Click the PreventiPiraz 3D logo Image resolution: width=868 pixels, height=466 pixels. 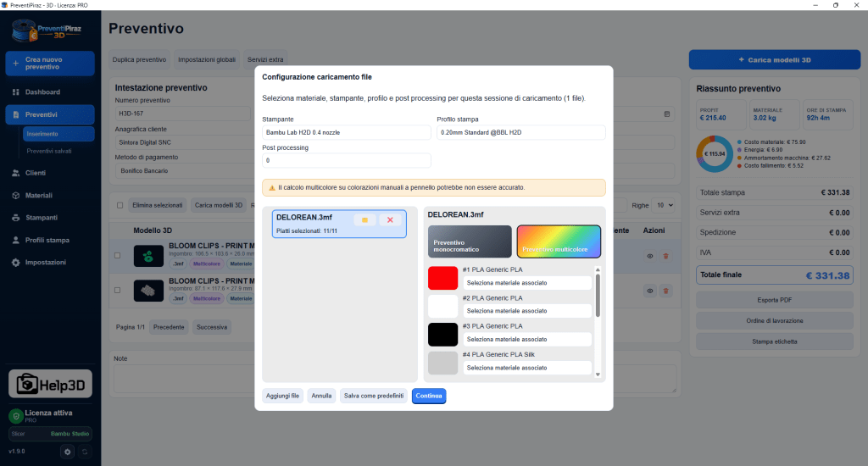pyautogui.click(x=47, y=31)
